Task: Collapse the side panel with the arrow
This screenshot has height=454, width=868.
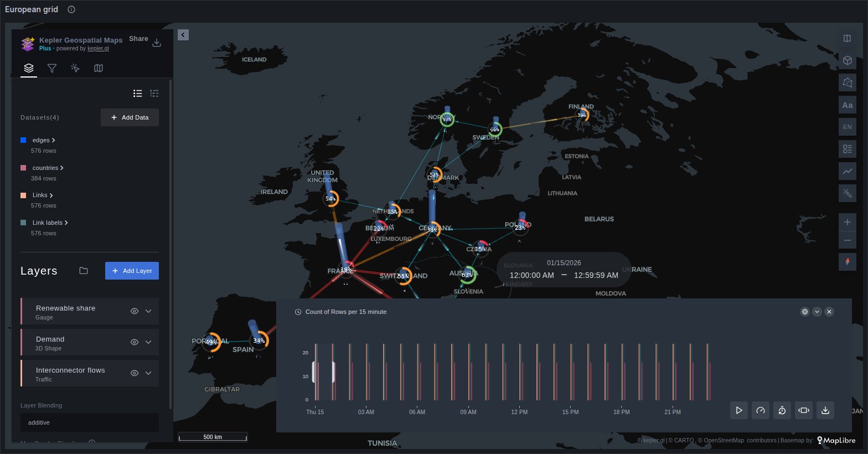Action: click(x=183, y=35)
